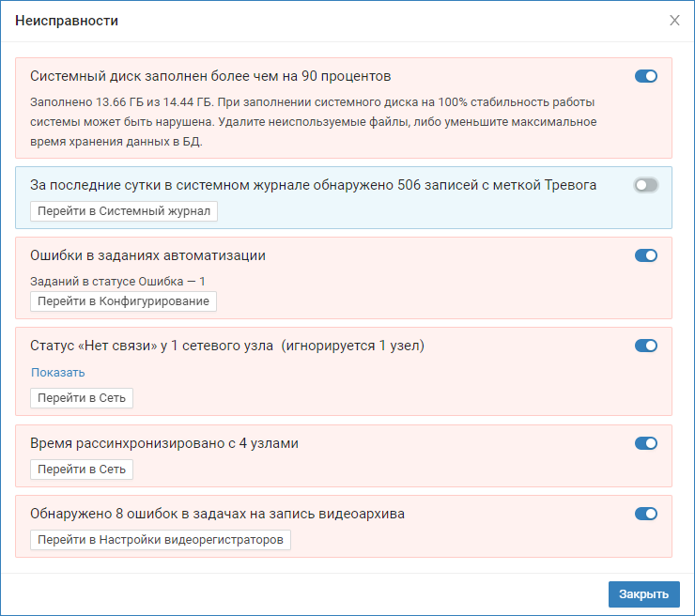Toggle the «Нет связи» network node alert

[x=646, y=346]
